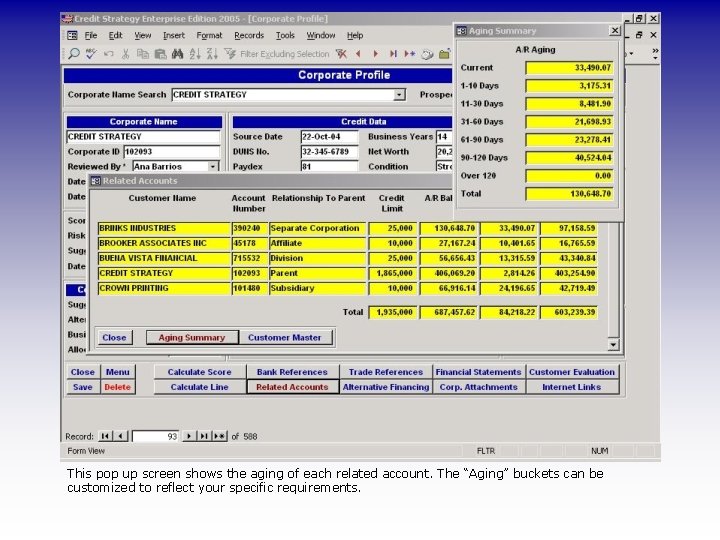Screen dimensions: 720x540
Task: Go to first record in navigator
Action: coord(105,436)
